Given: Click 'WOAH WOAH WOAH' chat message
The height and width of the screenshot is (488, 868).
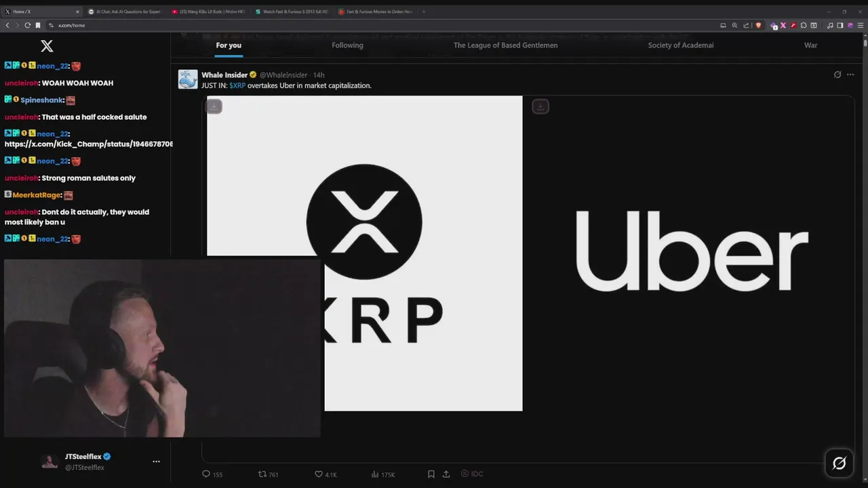Looking at the screenshot, I should click(x=77, y=83).
